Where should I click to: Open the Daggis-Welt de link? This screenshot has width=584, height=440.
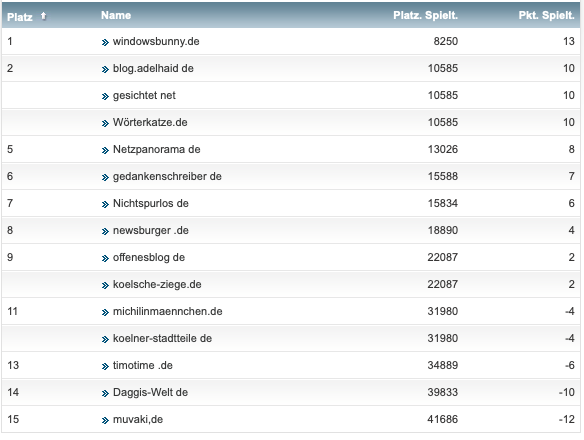click(x=150, y=392)
